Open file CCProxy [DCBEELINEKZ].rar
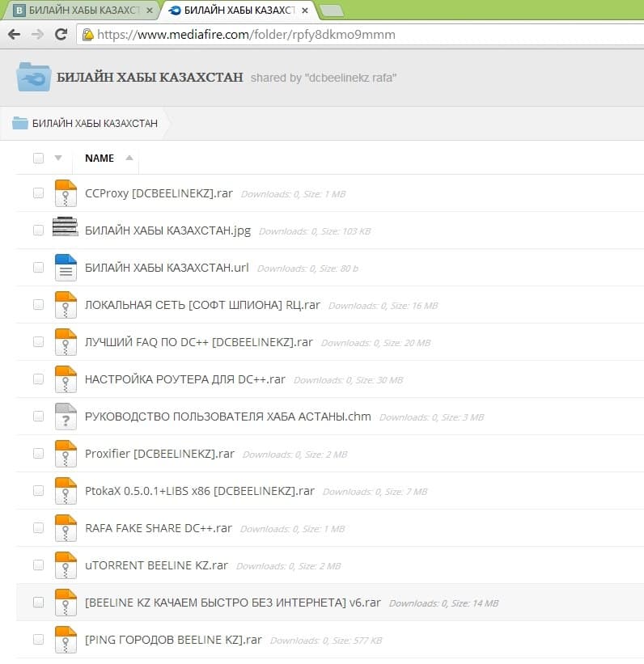This screenshot has height=664, width=644. click(159, 193)
